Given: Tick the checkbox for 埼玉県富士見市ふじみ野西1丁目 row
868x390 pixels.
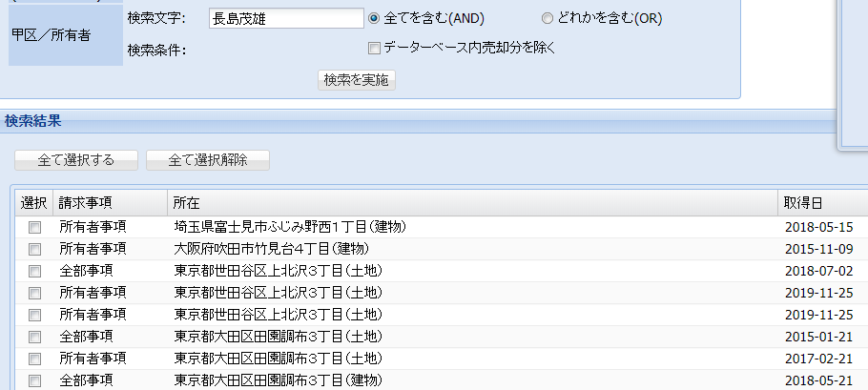Looking at the screenshot, I should 35,227.
